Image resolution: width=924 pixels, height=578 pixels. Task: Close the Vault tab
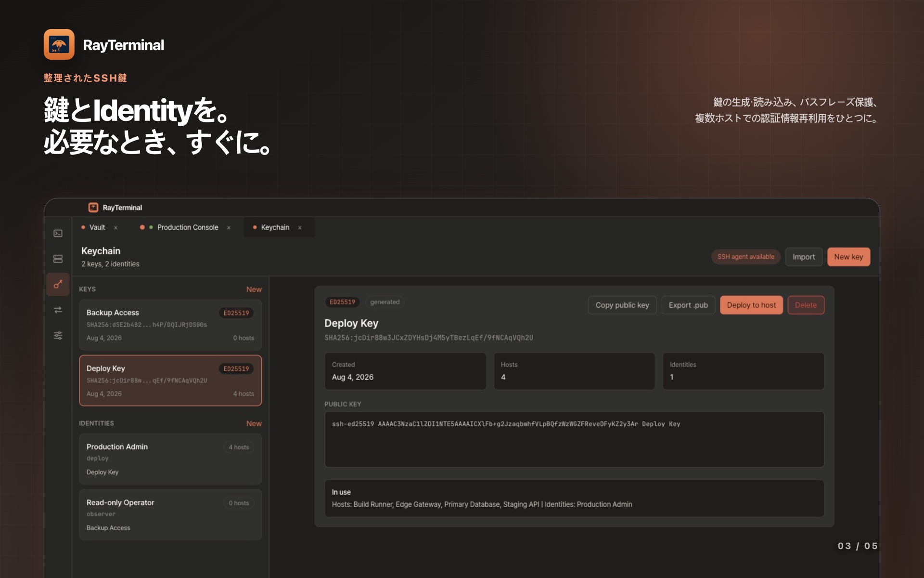(x=115, y=228)
